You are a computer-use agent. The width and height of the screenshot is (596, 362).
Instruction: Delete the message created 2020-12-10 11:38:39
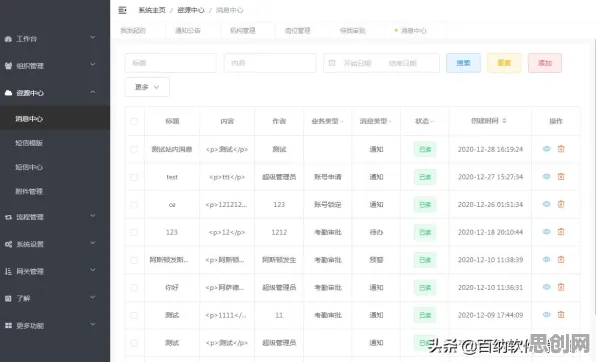pos(561,259)
